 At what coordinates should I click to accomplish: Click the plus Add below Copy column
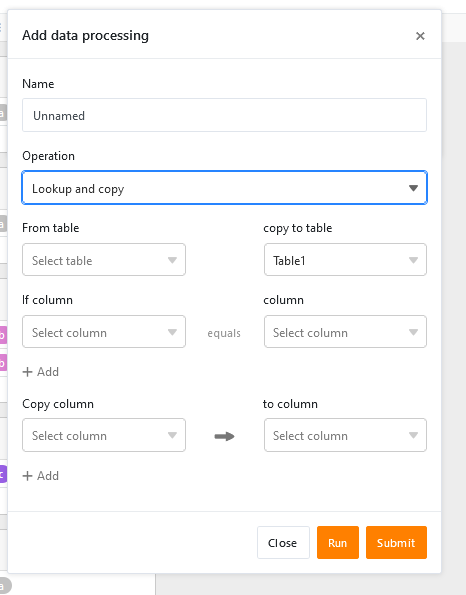click(41, 476)
